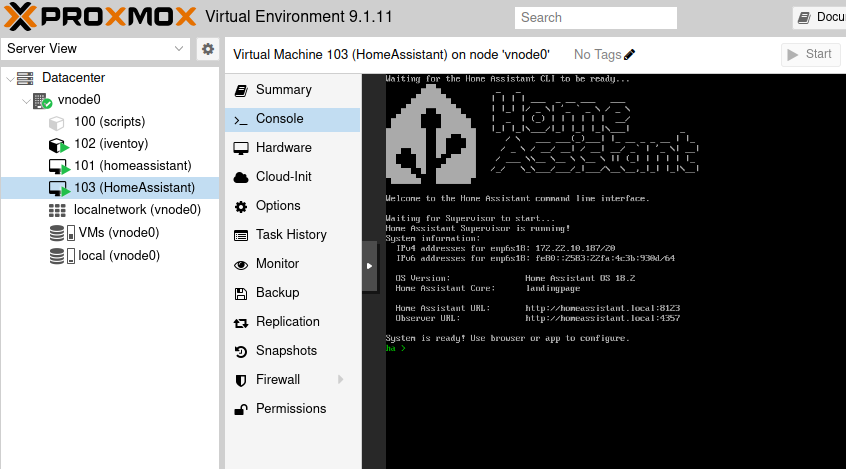This screenshot has width=846, height=469.
Task: Click the Firewall shield icon
Action: (x=241, y=380)
